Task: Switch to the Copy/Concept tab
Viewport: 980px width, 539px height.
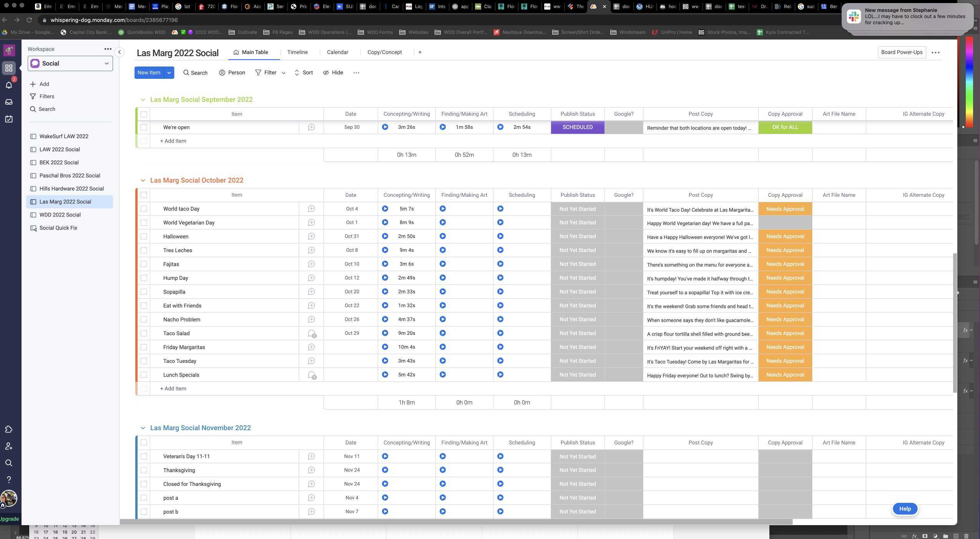Action: (384, 52)
